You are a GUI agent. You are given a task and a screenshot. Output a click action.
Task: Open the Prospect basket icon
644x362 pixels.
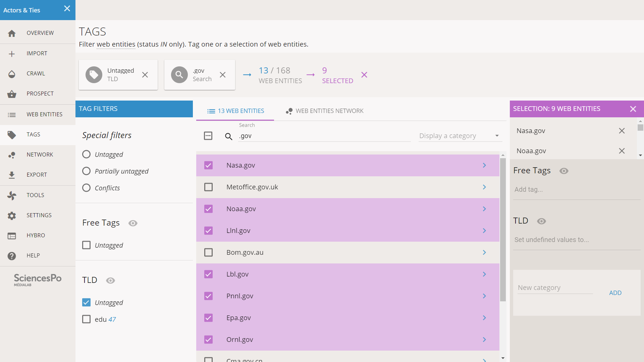12,94
